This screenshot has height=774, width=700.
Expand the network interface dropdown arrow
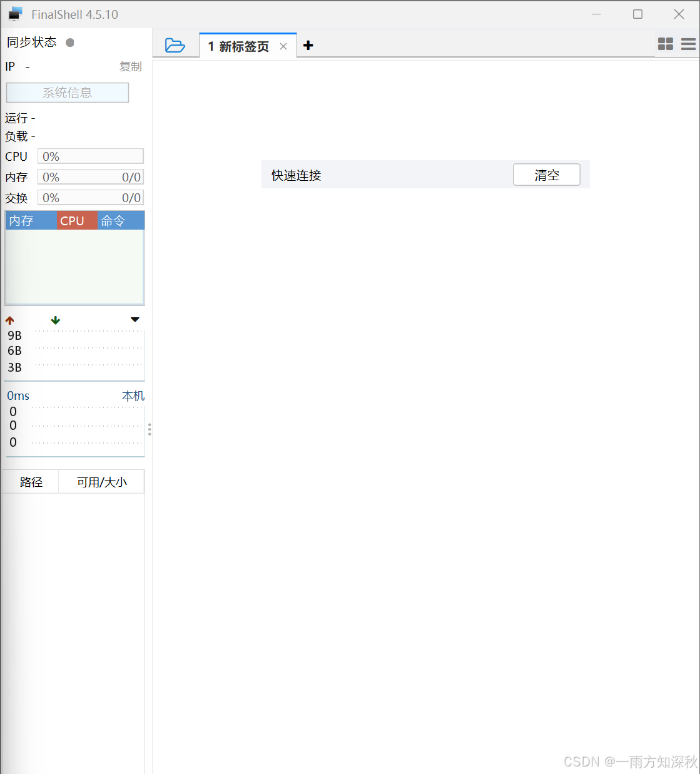point(135,320)
